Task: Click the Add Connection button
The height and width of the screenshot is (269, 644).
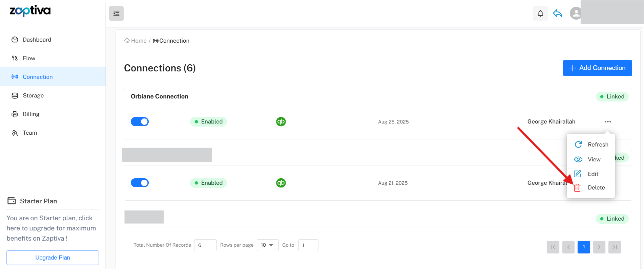Action: [x=597, y=68]
